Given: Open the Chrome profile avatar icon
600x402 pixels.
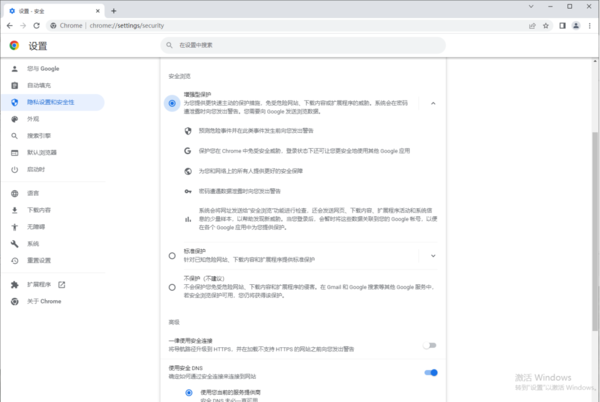Looking at the screenshot, I should point(574,24).
